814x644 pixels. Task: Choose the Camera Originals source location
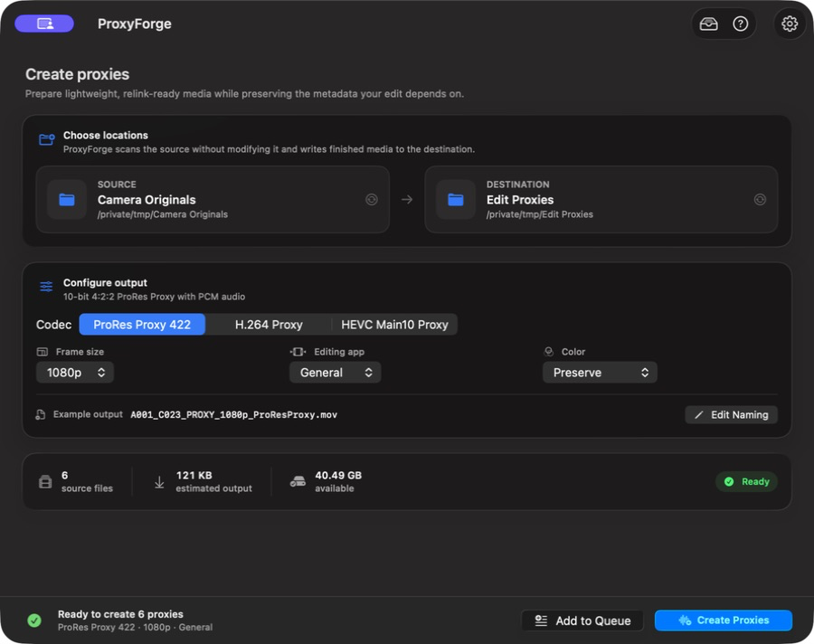tap(213, 199)
